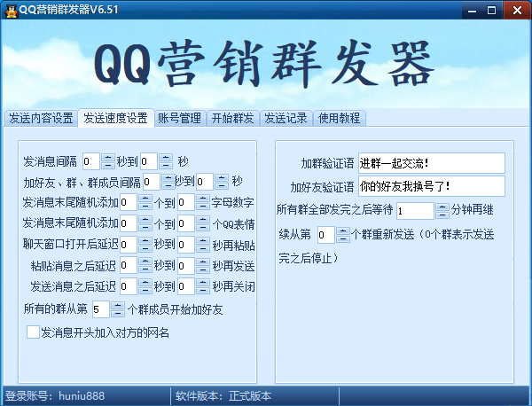Click the 秒再关闭 maximum field
Screen dimensions: 532x406
(186, 286)
